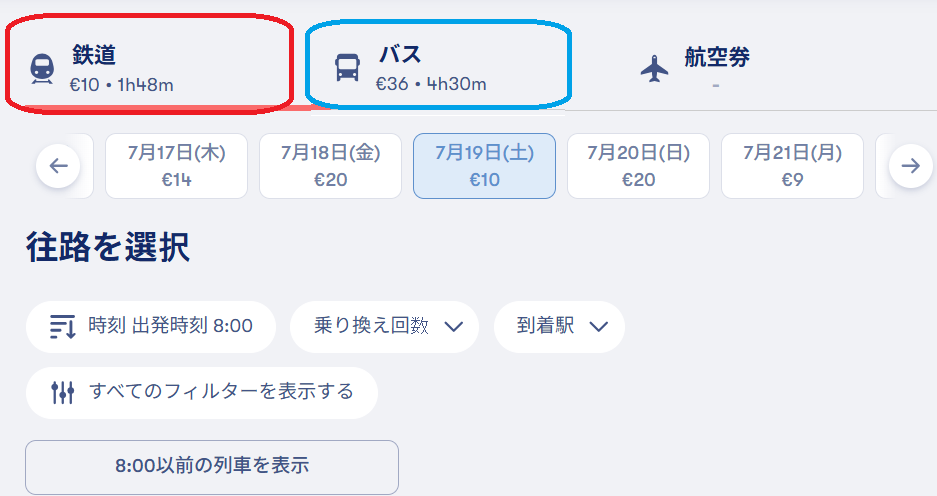Select 7月20日(日) €20 date
This screenshot has height=496, width=937.
pos(638,166)
